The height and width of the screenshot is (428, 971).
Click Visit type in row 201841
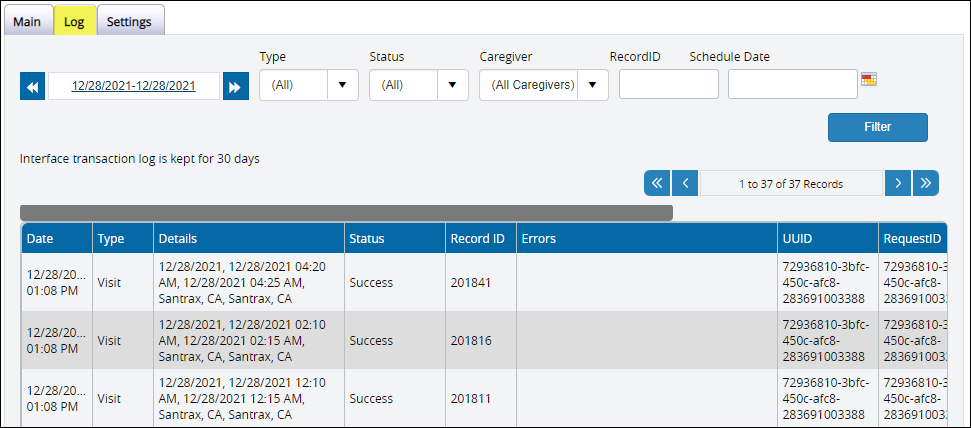tap(123, 282)
